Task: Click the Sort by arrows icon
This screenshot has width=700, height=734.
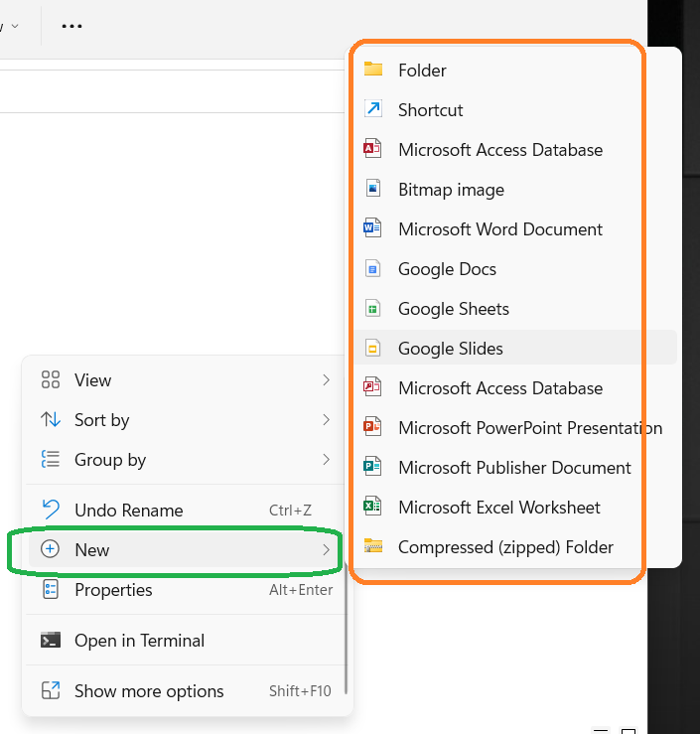Action: (x=51, y=419)
